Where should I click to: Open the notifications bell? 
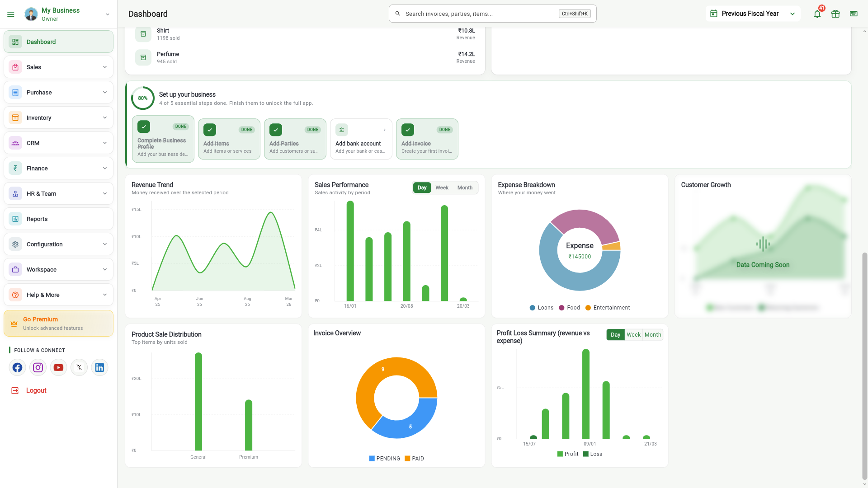pyautogui.click(x=817, y=14)
